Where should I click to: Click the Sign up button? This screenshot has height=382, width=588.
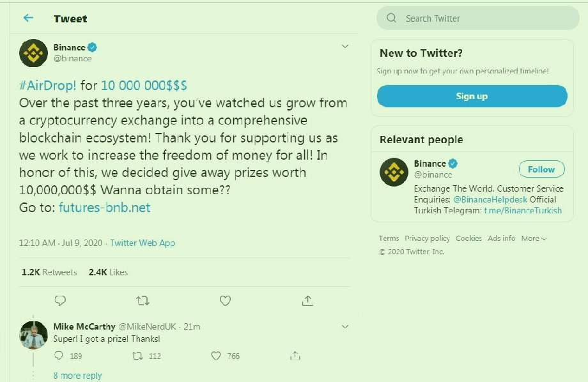pyautogui.click(x=472, y=96)
